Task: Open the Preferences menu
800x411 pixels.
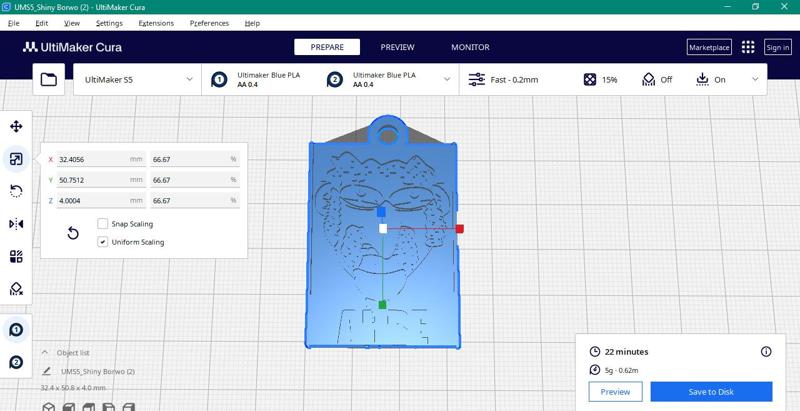Action: 209,23
